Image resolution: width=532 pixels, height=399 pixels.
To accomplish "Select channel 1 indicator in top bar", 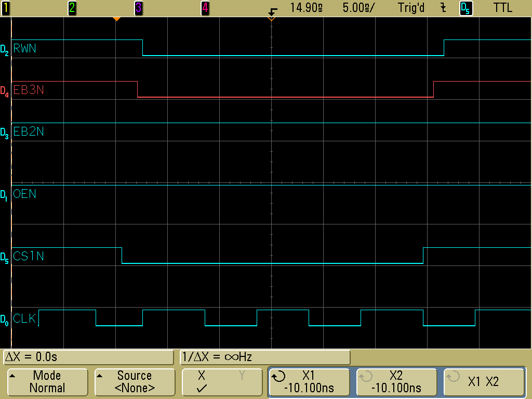I will [x=6, y=8].
